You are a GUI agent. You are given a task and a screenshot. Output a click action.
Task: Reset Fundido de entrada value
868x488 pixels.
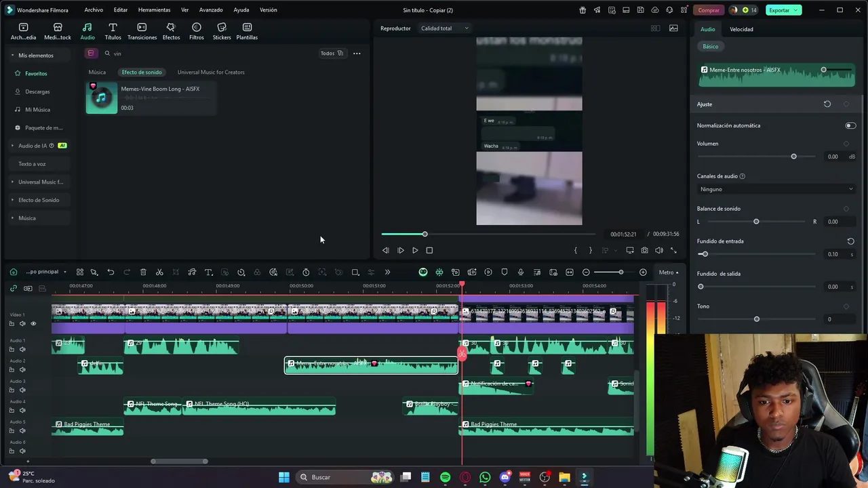click(x=850, y=241)
